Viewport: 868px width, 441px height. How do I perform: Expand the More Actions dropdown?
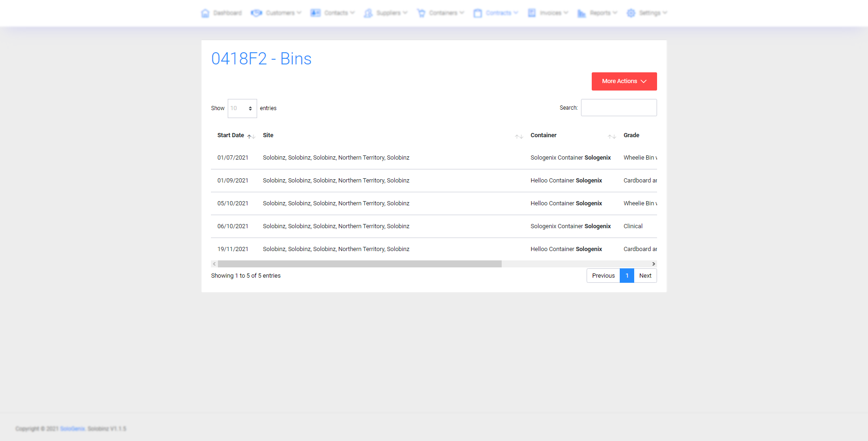click(x=624, y=81)
